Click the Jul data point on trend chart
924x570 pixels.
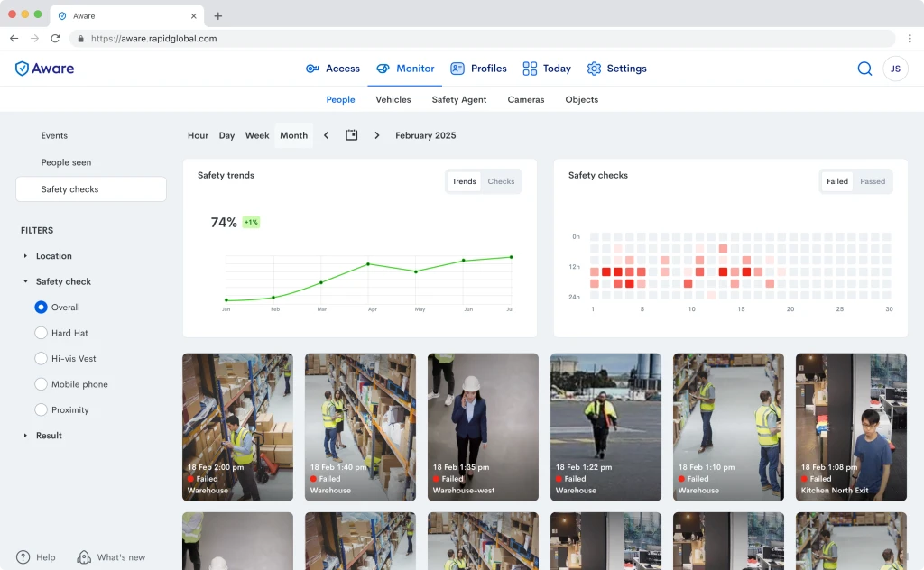tap(511, 257)
